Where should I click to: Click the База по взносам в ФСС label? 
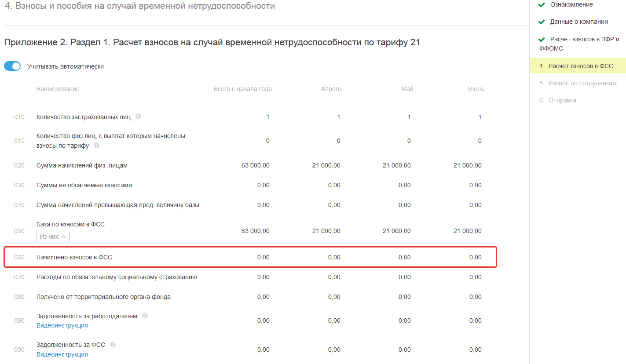coord(70,224)
